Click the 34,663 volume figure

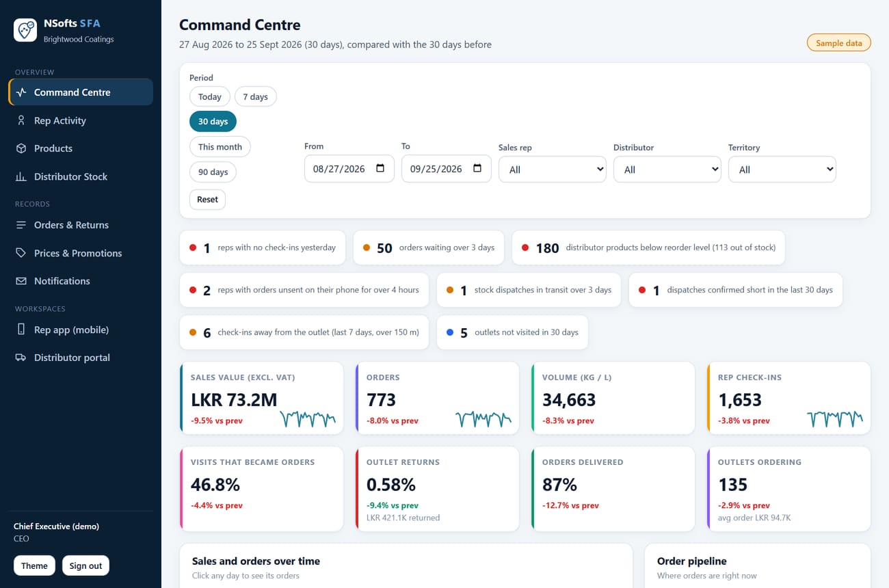pos(569,400)
